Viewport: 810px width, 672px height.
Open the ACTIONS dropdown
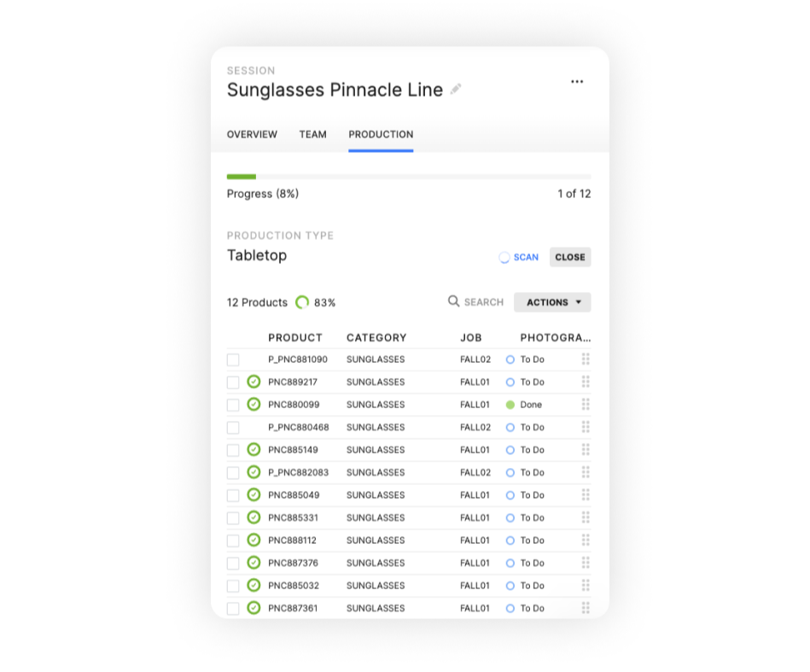pos(552,301)
